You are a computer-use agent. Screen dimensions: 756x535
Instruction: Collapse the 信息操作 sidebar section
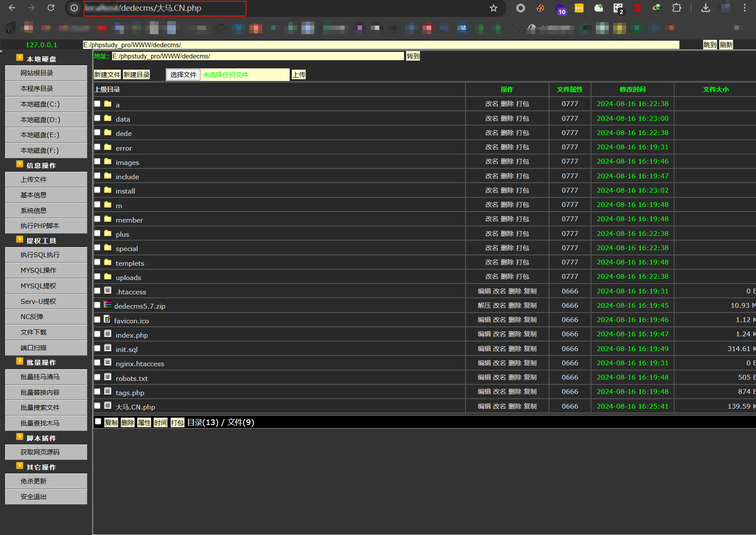(x=41, y=165)
